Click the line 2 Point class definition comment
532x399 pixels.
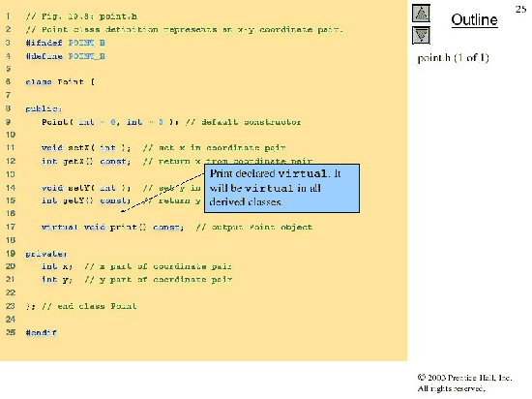click(x=185, y=30)
